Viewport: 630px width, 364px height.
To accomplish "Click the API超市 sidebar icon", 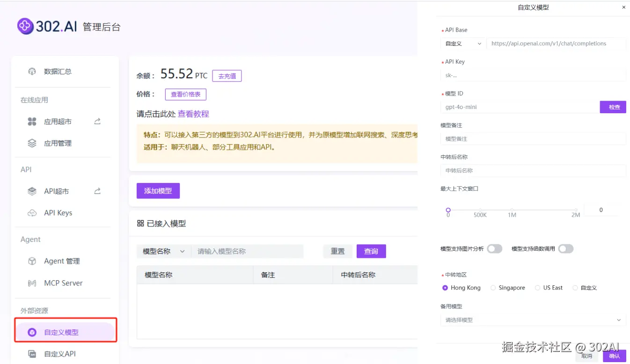I will (31, 191).
